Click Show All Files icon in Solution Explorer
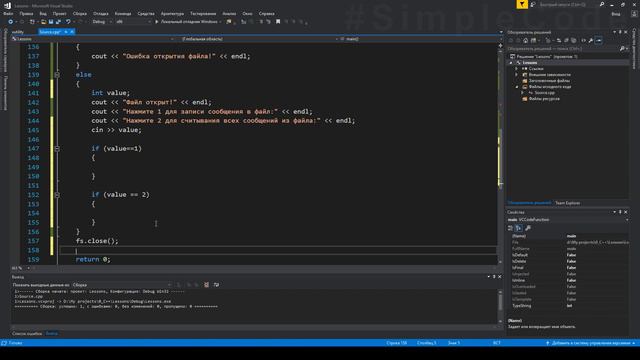The height and width of the screenshot is (360, 640). [x=573, y=40]
